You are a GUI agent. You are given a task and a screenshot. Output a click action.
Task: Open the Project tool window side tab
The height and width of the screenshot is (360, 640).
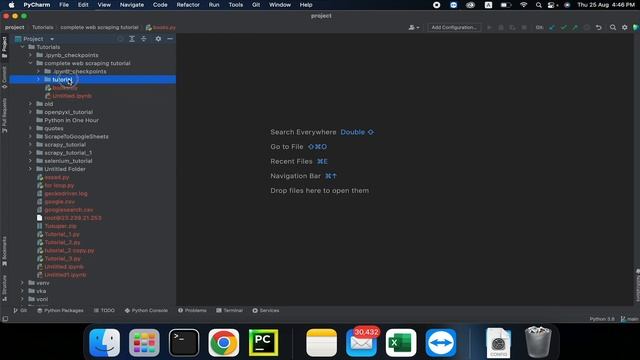4,47
